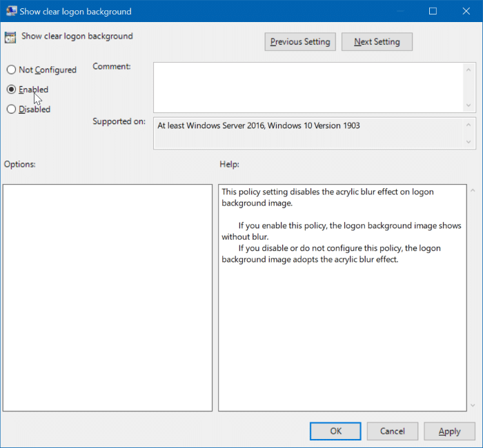
Task: Click Supported on box scroll up arrow
Action: click(x=469, y=125)
